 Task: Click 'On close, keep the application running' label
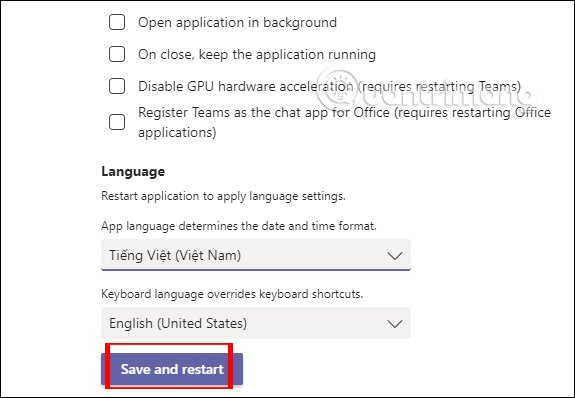(x=257, y=54)
